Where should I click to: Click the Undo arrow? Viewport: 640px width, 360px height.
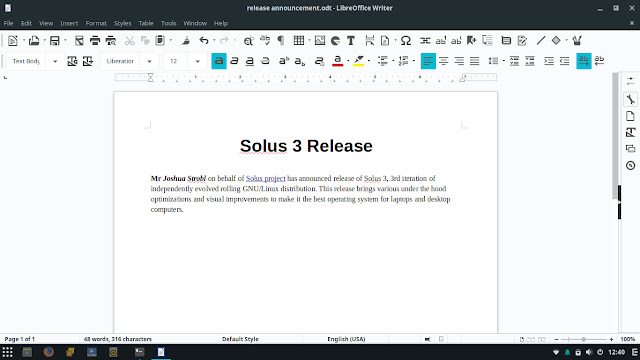pyautogui.click(x=204, y=40)
